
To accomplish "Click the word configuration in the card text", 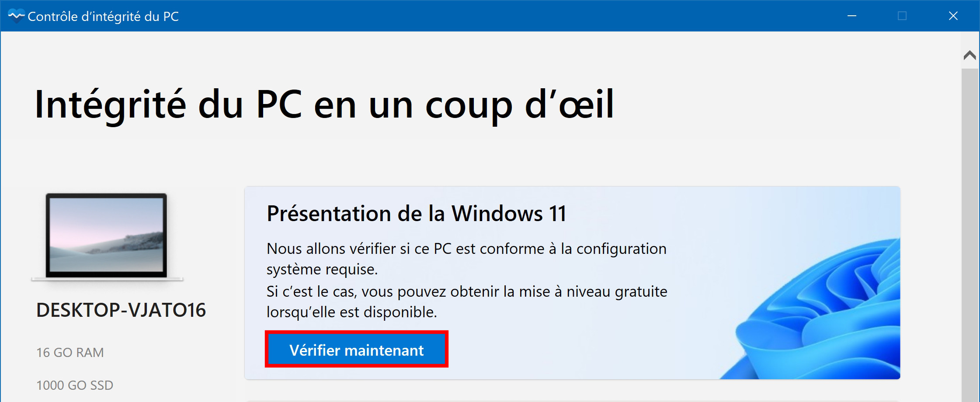I will point(622,249).
